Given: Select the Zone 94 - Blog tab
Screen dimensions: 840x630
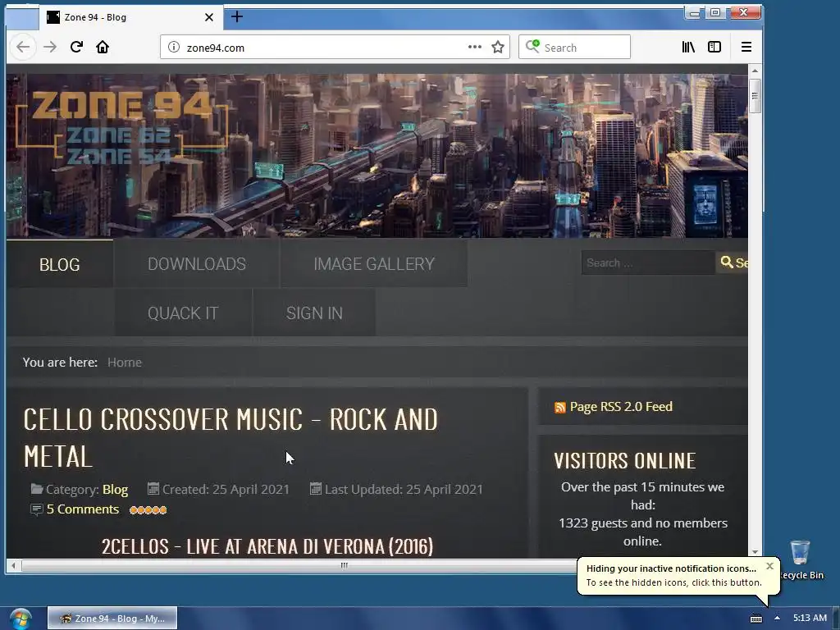Looking at the screenshot, I should pos(130,17).
